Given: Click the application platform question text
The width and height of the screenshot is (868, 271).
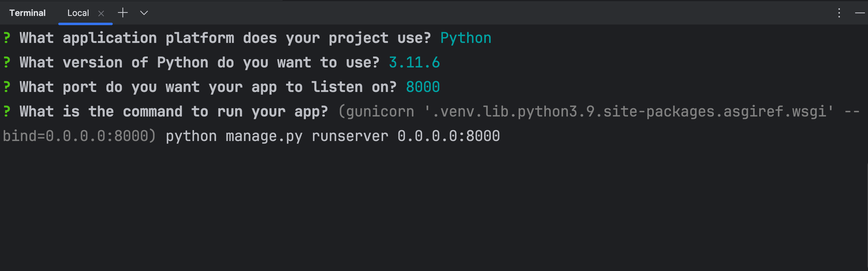Looking at the screenshot, I should point(225,38).
